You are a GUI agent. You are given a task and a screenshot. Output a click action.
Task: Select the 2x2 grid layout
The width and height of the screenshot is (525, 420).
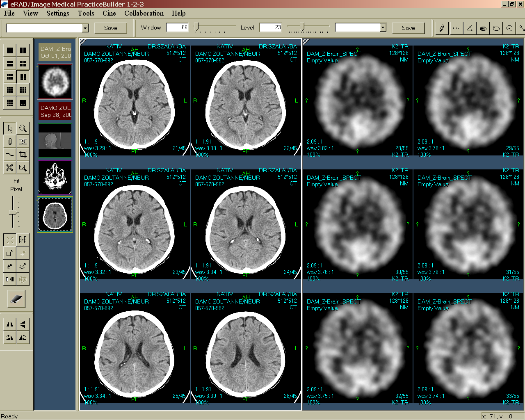pos(23,64)
